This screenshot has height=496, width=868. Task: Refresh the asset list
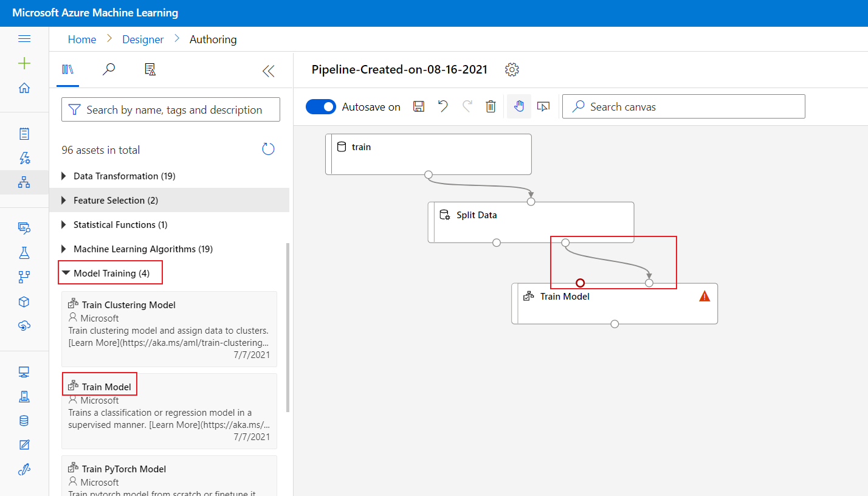[268, 149]
